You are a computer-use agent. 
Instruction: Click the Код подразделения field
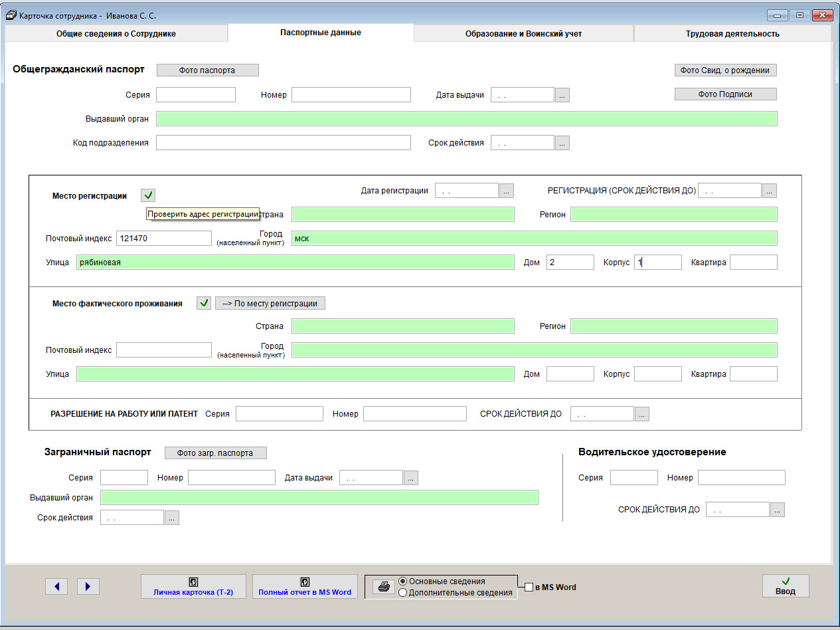pyautogui.click(x=284, y=143)
